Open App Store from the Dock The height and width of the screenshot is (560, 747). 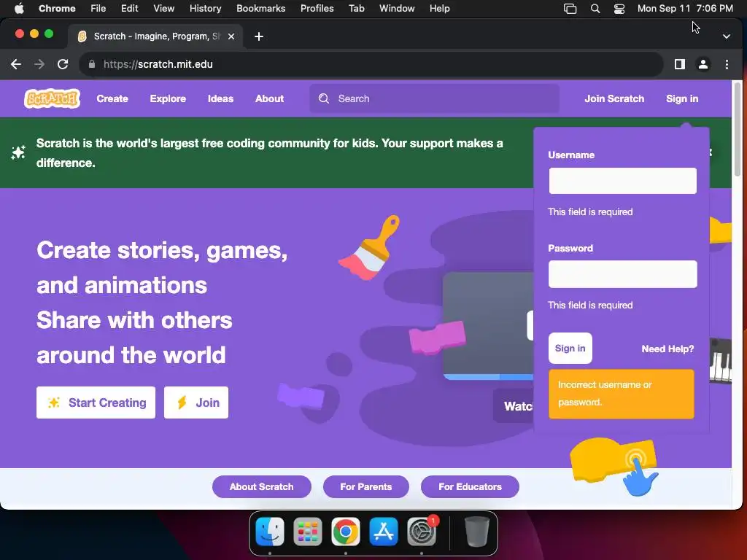[384, 532]
